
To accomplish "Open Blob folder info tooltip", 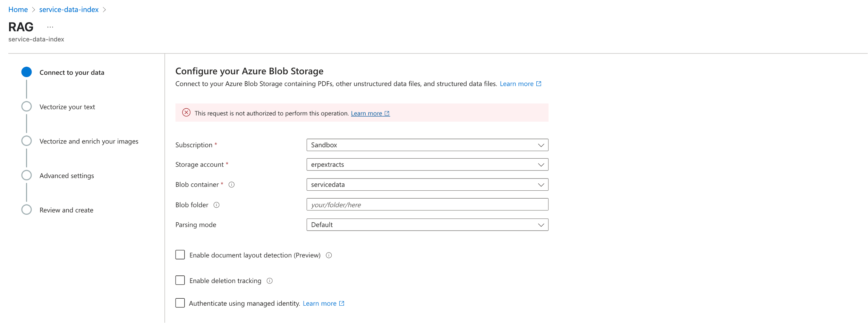I will click(216, 205).
